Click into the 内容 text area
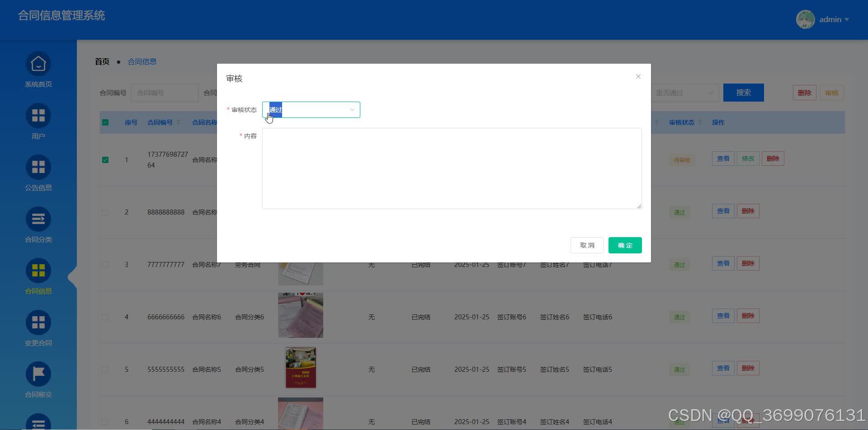The width and height of the screenshot is (868, 430). 452,168
